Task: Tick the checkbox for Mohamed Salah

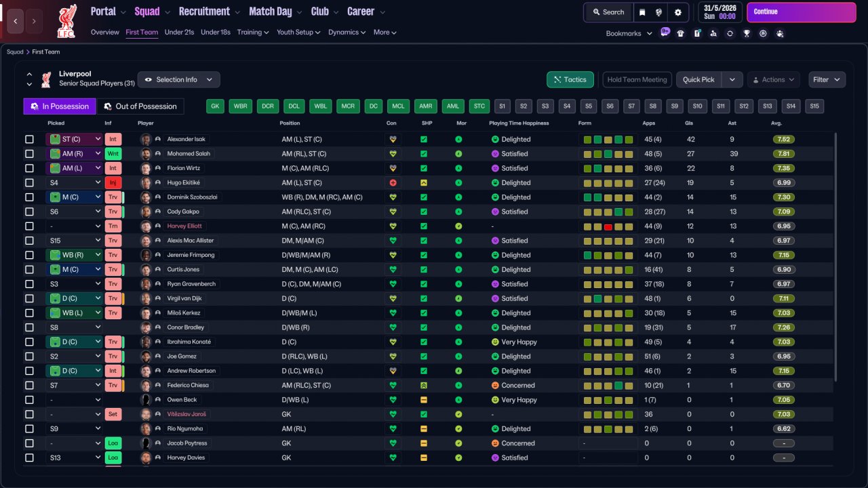Action: pyautogui.click(x=29, y=154)
